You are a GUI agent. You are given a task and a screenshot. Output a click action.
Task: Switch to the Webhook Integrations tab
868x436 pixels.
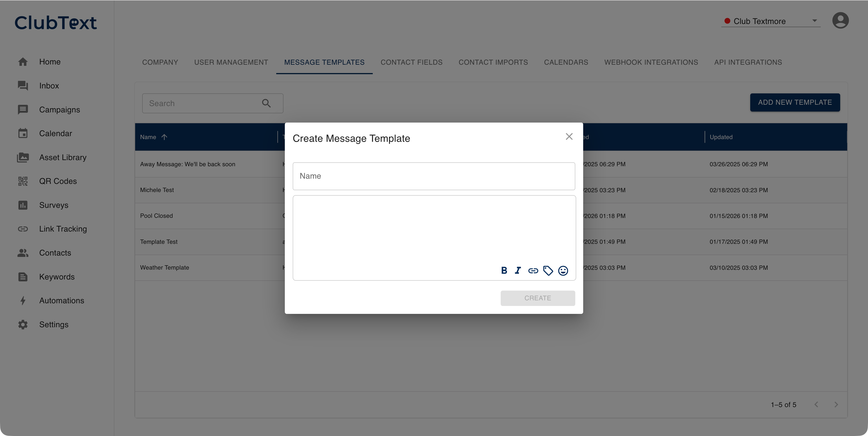(651, 62)
